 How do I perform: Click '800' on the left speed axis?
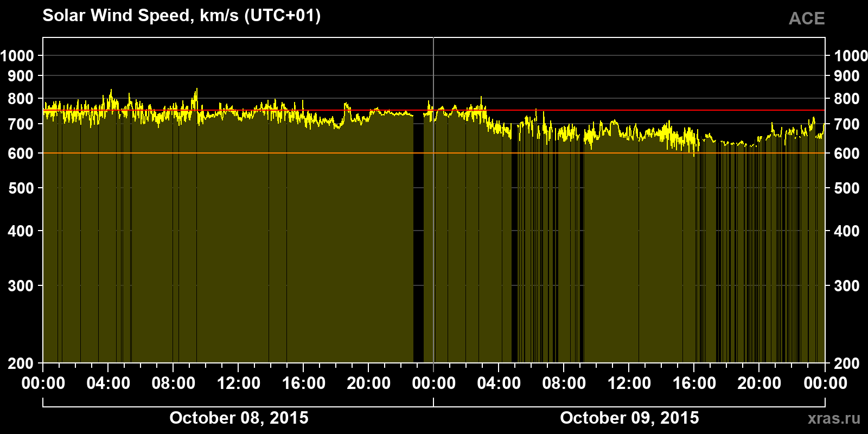pos(21,99)
